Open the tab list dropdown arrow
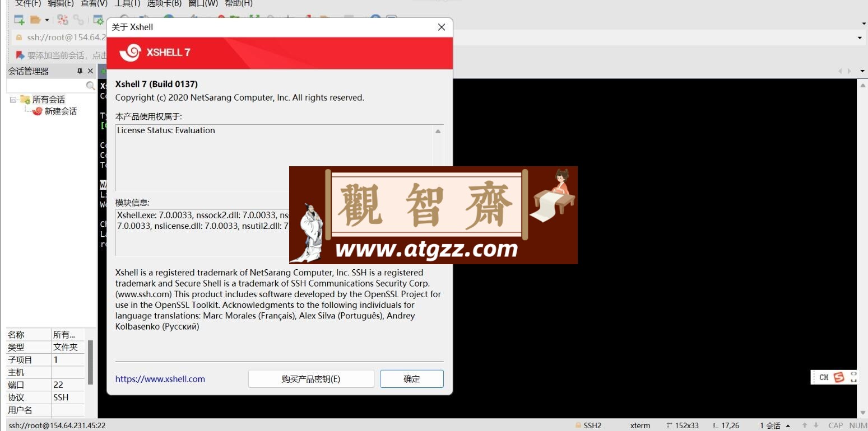 [864, 71]
